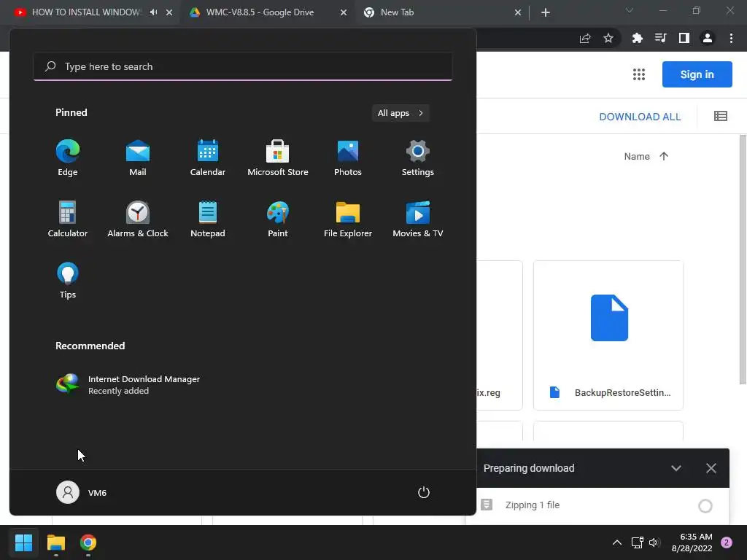Bookmark this page with the star icon
This screenshot has width=747, height=560.
[x=608, y=38]
